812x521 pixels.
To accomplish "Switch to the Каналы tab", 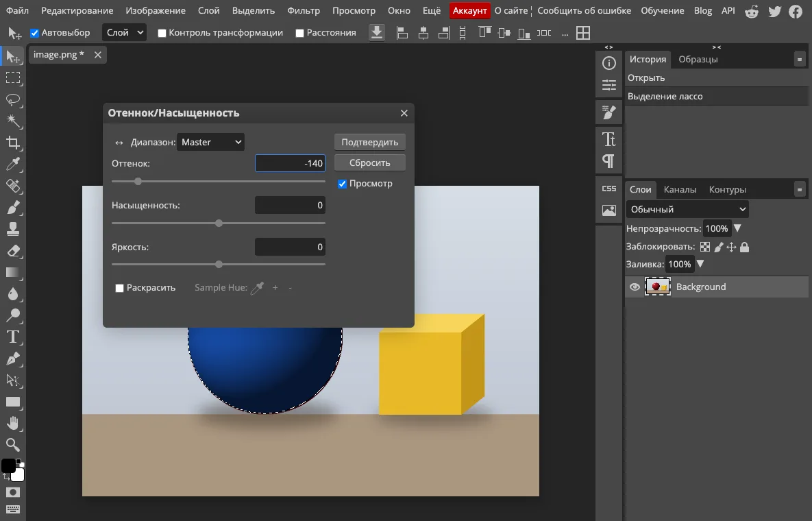I will [x=680, y=190].
